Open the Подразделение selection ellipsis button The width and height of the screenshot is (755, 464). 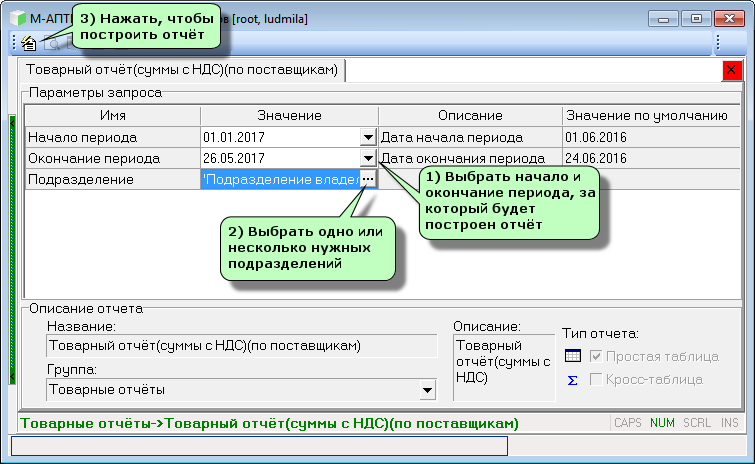pos(368,179)
